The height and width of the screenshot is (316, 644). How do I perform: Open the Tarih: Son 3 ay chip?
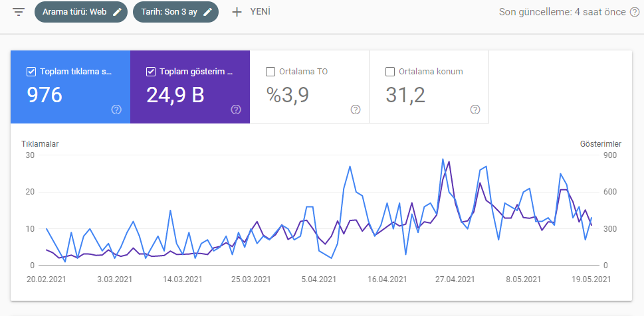(175, 12)
